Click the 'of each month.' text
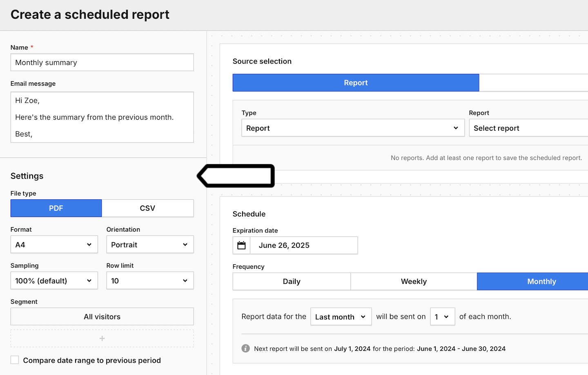Screen dimensions: 588x375 coord(485,317)
